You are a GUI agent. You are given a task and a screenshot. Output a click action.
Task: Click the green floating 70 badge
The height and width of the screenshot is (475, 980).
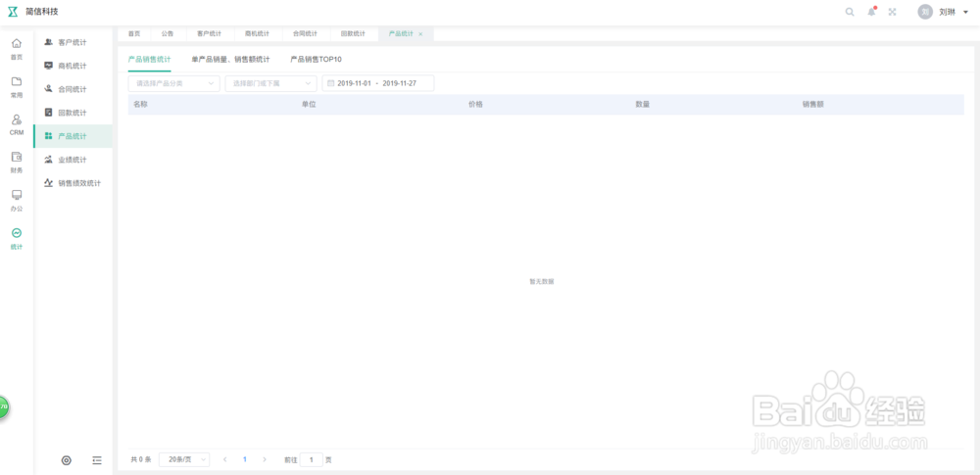3,406
